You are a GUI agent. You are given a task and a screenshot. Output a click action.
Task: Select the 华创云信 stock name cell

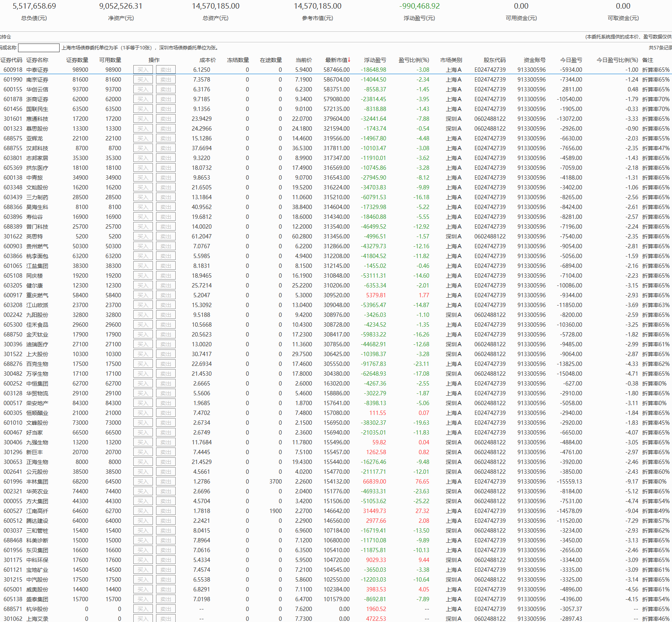click(x=37, y=89)
